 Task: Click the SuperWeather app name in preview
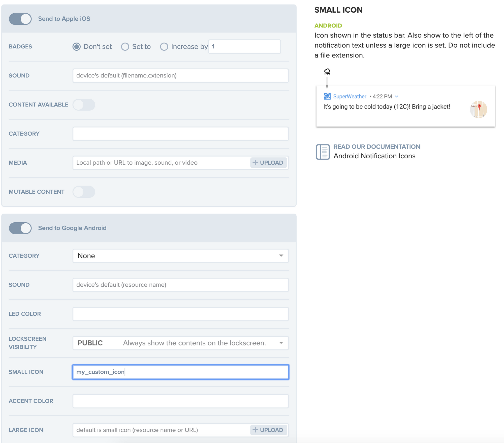350,97
